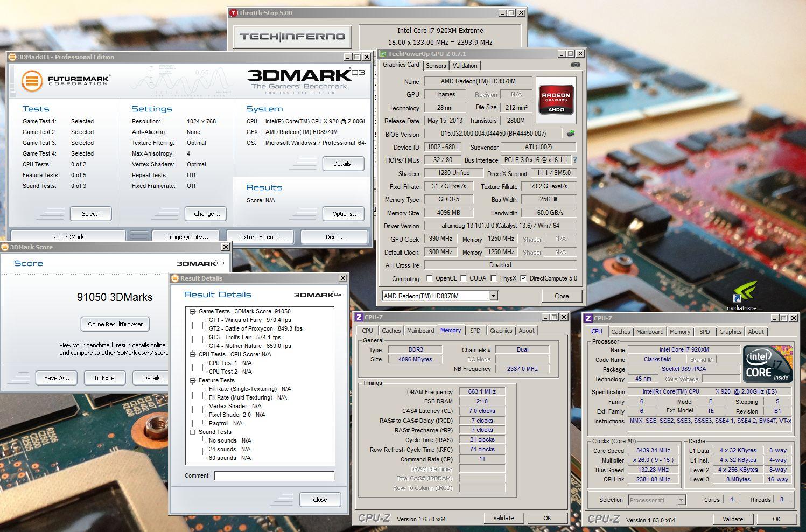Open the Online ResultBrowser
The width and height of the screenshot is (806, 532).
[x=115, y=324]
